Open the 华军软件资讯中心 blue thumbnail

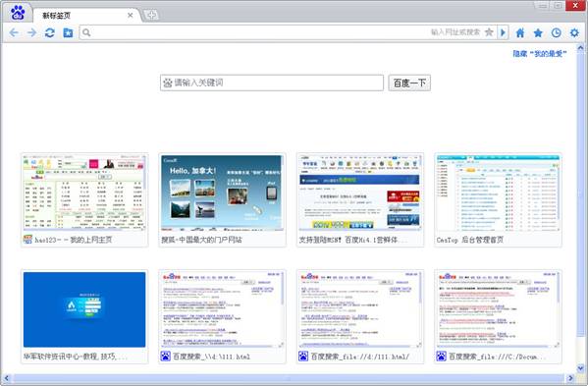click(x=84, y=309)
